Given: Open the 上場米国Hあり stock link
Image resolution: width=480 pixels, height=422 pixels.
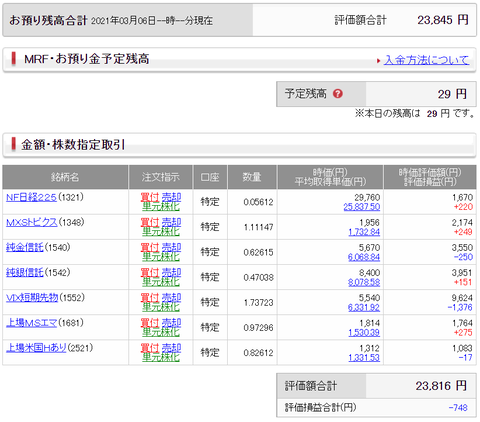Looking at the screenshot, I should coord(36,348).
